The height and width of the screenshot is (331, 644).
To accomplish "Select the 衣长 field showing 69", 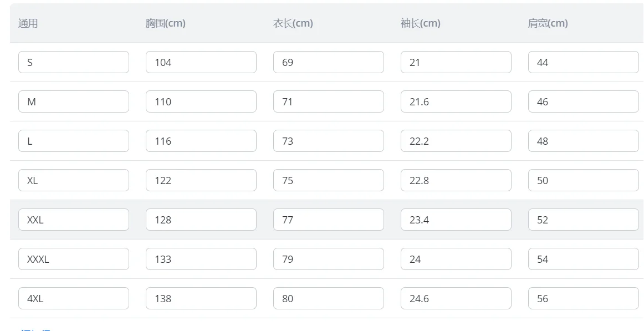I will pyautogui.click(x=328, y=62).
